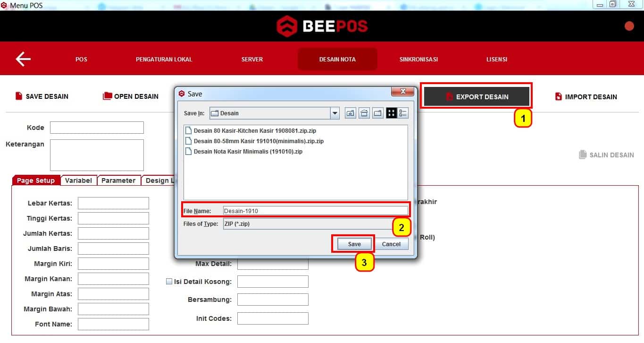This screenshot has width=644, height=343.
Task: Click file icon of Desain Nota Kasir Minimalis
Action: coord(189,152)
